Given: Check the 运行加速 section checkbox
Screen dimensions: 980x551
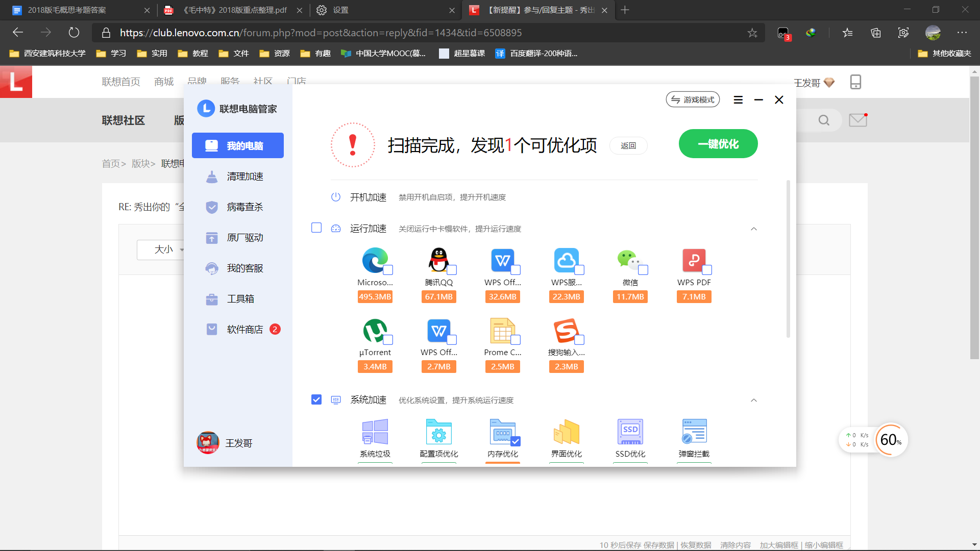Looking at the screenshot, I should [x=316, y=228].
